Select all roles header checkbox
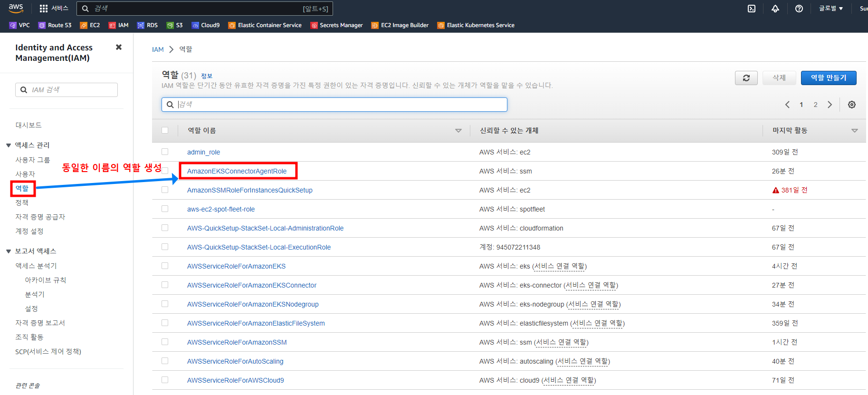This screenshot has width=868, height=395. [x=165, y=130]
